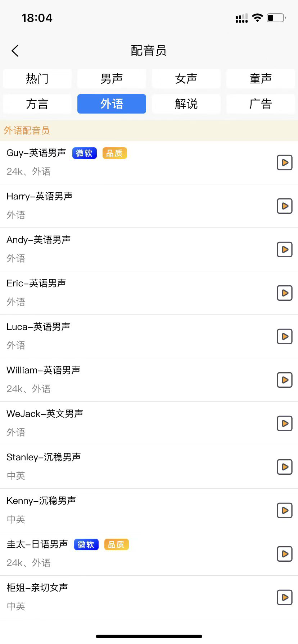This screenshot has height=644, width=298.
Task: Play sample for Luca-英语男声
Action: point(285,336)
